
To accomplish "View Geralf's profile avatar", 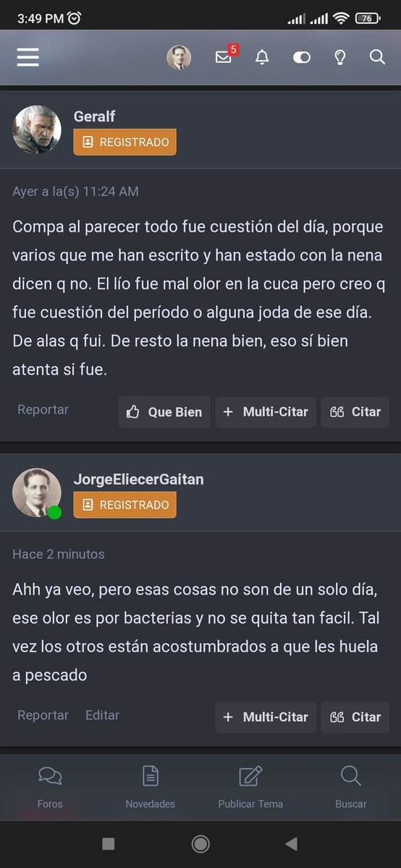I will point(36,129).
